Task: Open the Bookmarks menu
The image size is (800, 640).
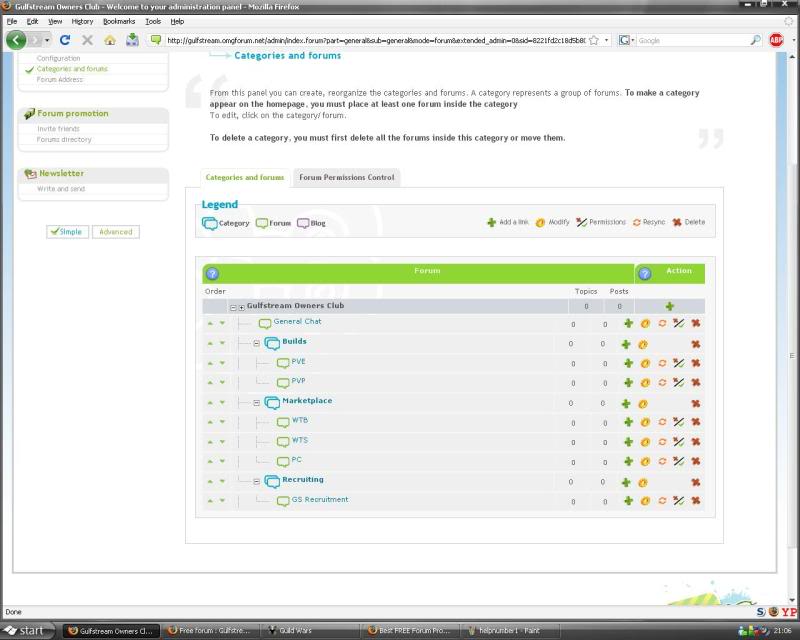Action: coord(118,21)
